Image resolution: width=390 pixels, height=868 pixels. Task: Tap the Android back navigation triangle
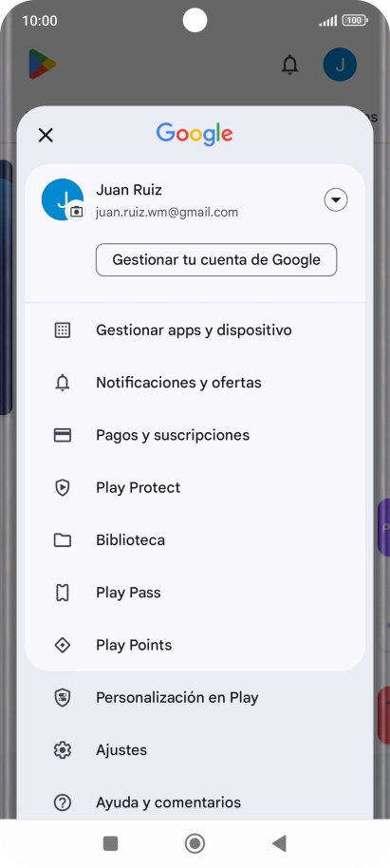point(279,843)
